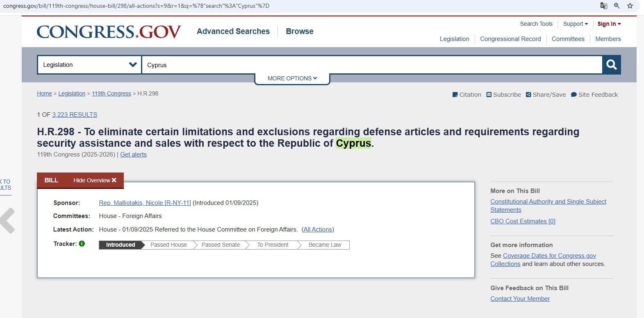This screenshot has width=644, height=318.
Task: Open Congressional Record in top navigation
Action: click(510, 39)
